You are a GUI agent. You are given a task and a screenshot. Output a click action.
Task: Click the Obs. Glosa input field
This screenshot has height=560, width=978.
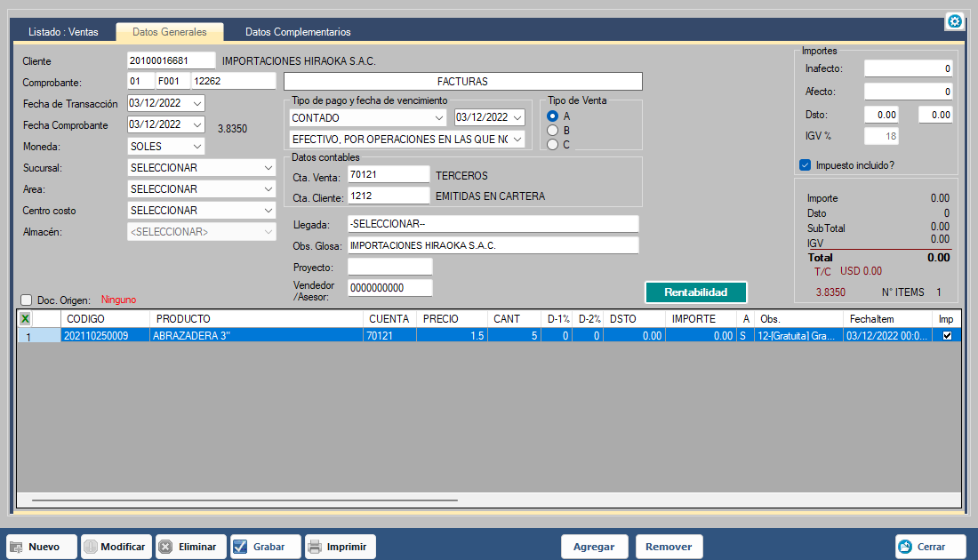click(x=493, y=245)
